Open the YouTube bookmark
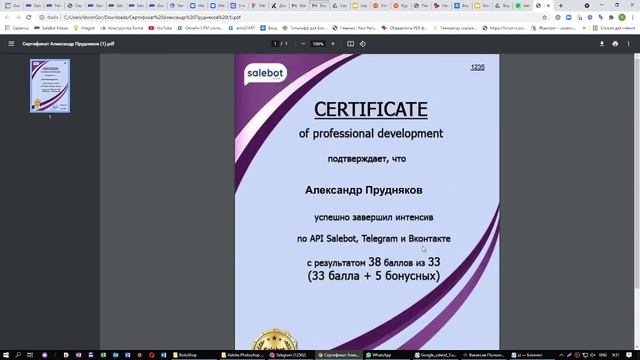Screen dimensions: 640x360 coord(160,28)
